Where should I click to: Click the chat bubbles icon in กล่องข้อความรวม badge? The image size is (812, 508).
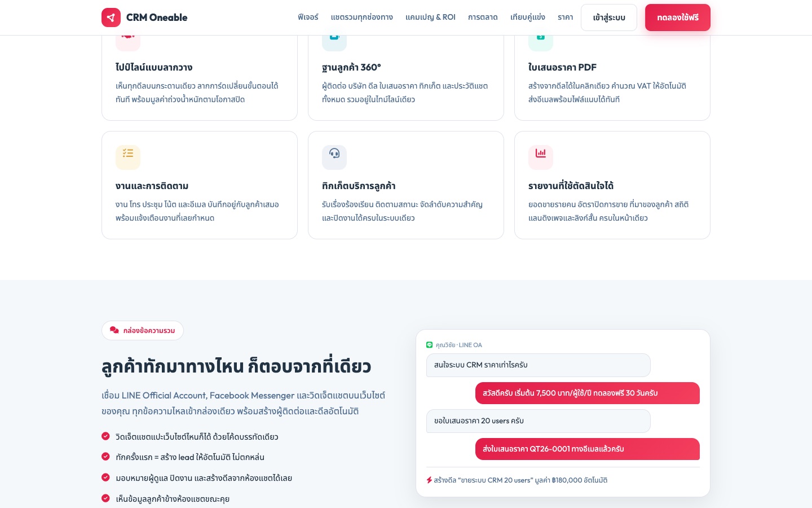(114, 330)
